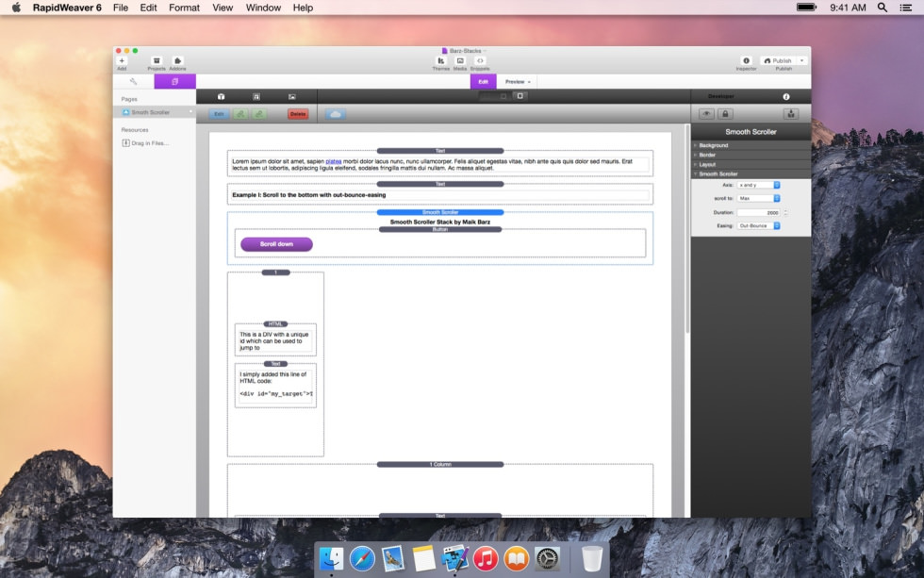This screenshot has height=578, width=924.
Task: Click the editor vertical scrollbar
Action: 687,230
